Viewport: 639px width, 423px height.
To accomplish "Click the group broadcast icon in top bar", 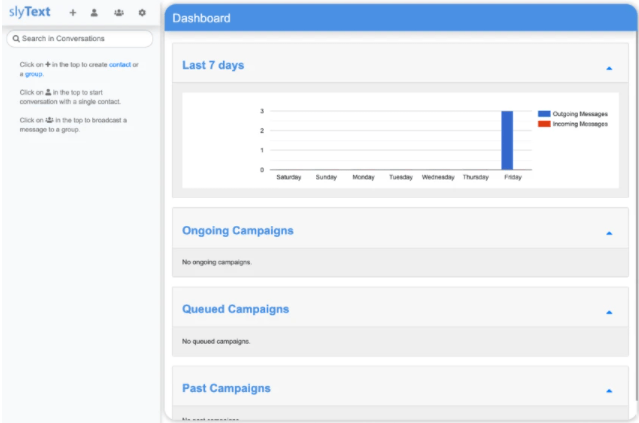I will [119, 13].
